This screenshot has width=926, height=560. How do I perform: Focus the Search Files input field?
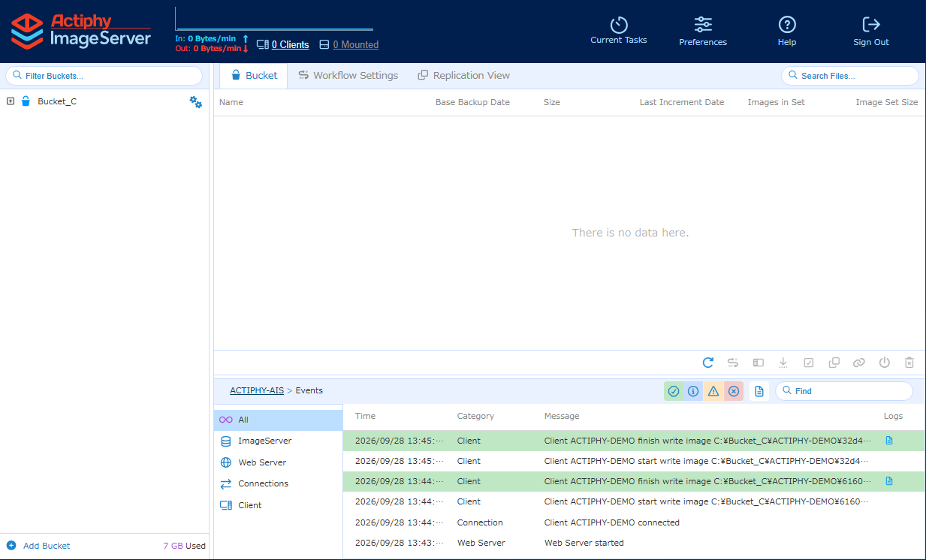849,76
